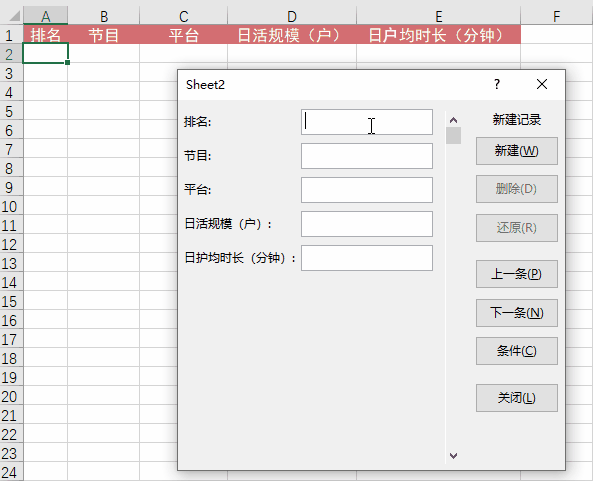
Task: Click the 平台 header cell in row 1
Action: (x=183, y=35)
